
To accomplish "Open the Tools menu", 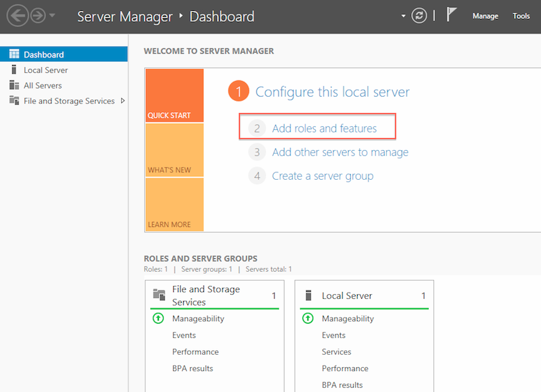I will click(521, 16).
